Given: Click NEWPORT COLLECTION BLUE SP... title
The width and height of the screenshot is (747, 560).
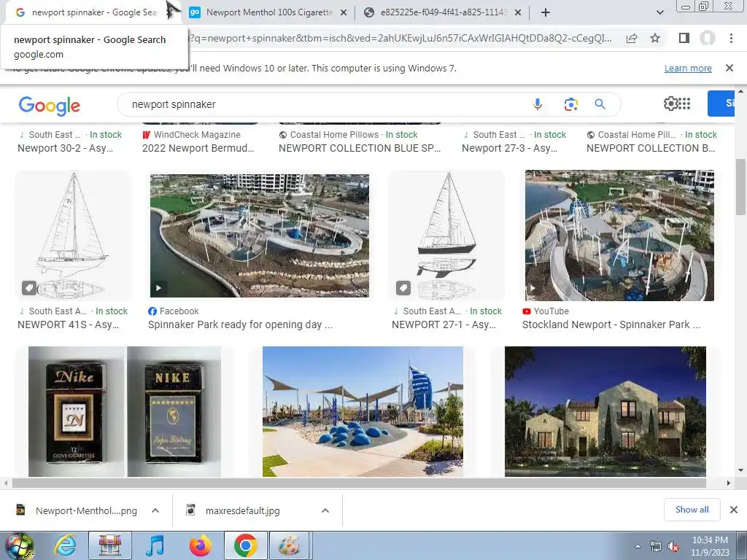Looking at the screenshot, I should (360, 148).
